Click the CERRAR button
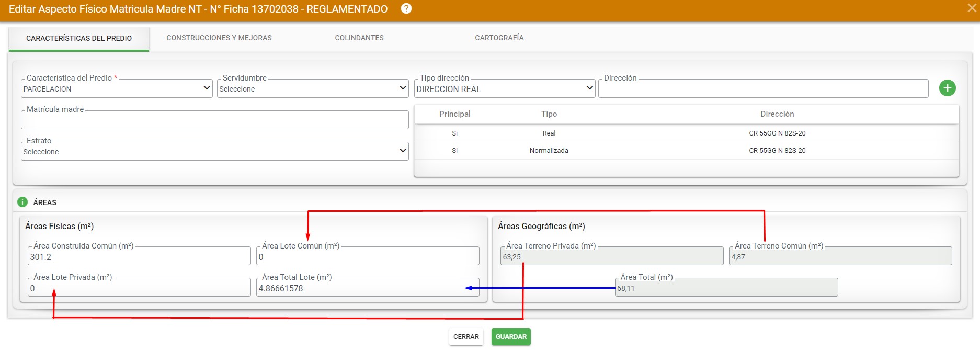This screenshot has height=350, width=980. pos(466,336)
